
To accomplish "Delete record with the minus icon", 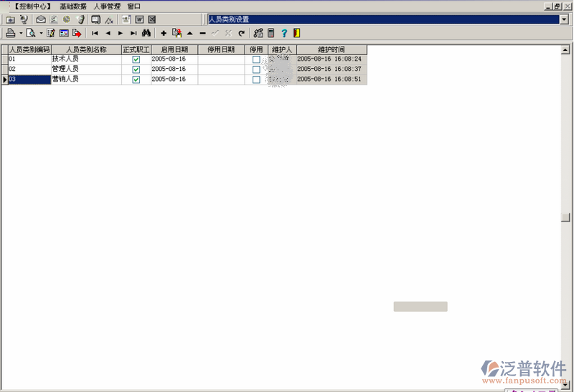I will point(203,33).
